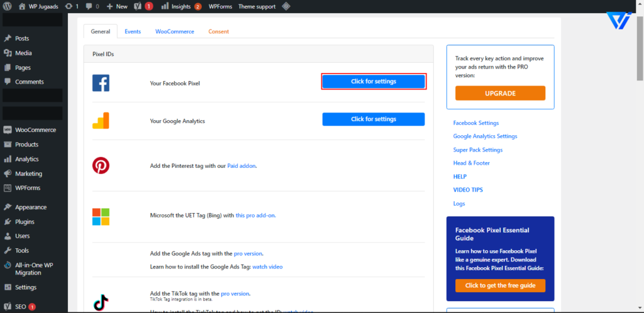The image size is (644, 313).
Task: Open the Bing this pro add-on link
Action: coord(255,215)
